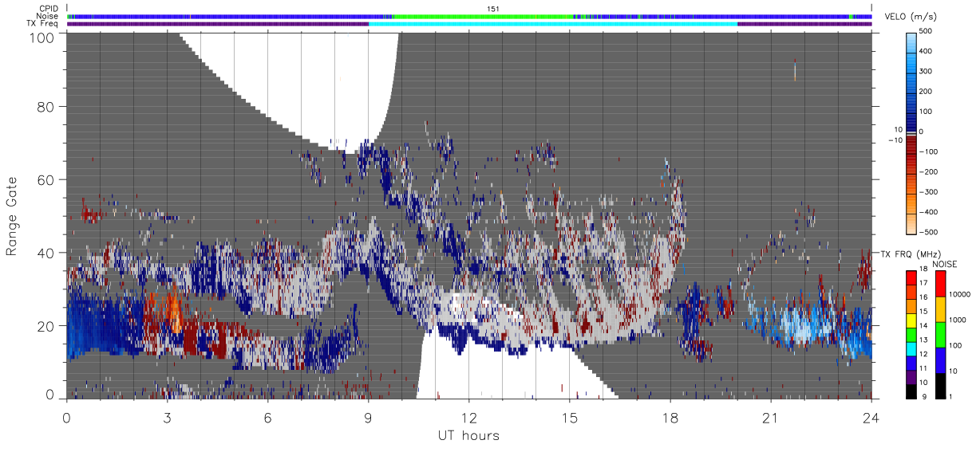Screen dimensions: 980x452
Task: Click the TX FRQ (MHz) legend title
Action: click(x=911, y=254)
